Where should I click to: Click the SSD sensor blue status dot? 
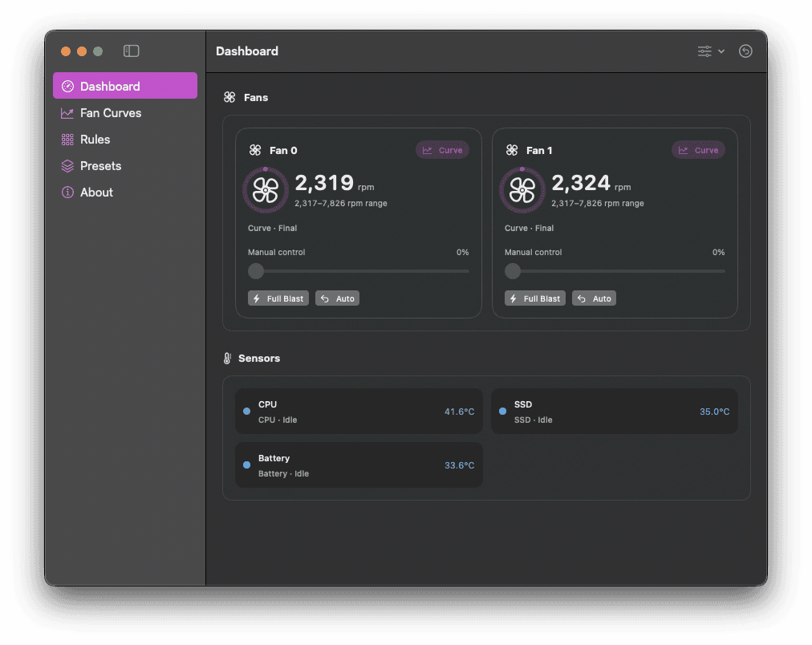(x=503, y=411)
